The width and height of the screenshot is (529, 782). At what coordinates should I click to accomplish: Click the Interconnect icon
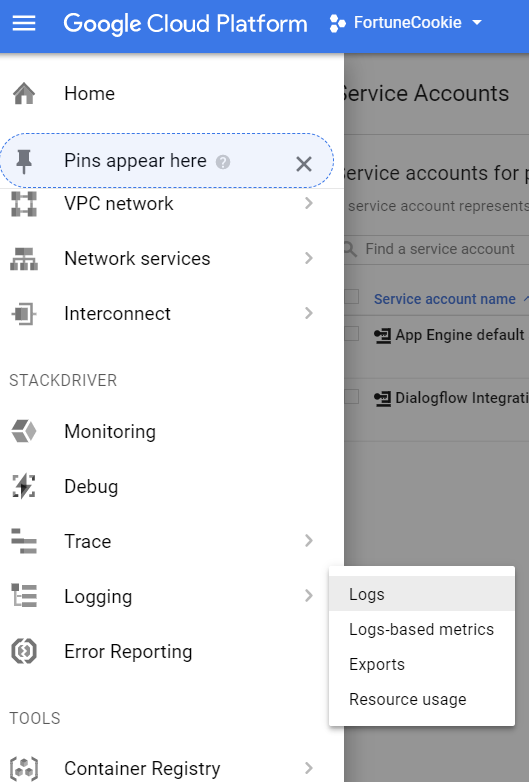click(x=24, y=314)
